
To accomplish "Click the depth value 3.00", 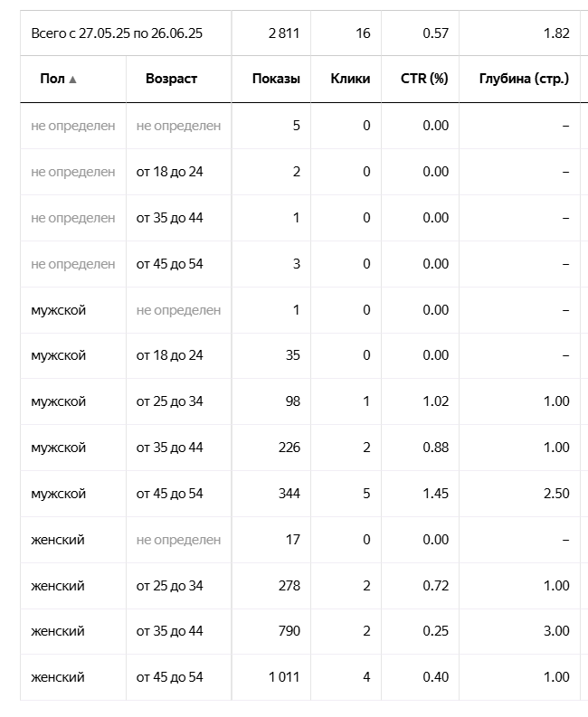I will pyautogui.click(x=556, y=631).
